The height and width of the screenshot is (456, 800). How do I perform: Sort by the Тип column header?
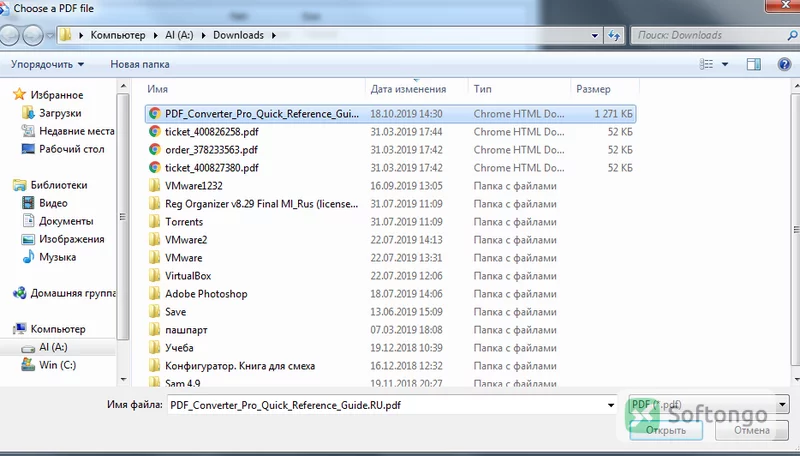[483, 89]
